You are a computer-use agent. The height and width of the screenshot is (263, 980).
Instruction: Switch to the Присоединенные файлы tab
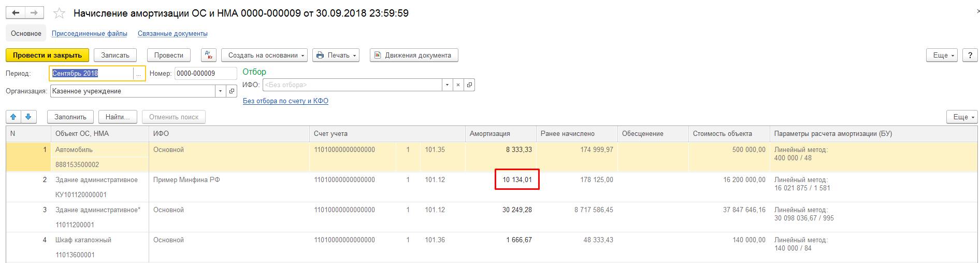point(89,34)
